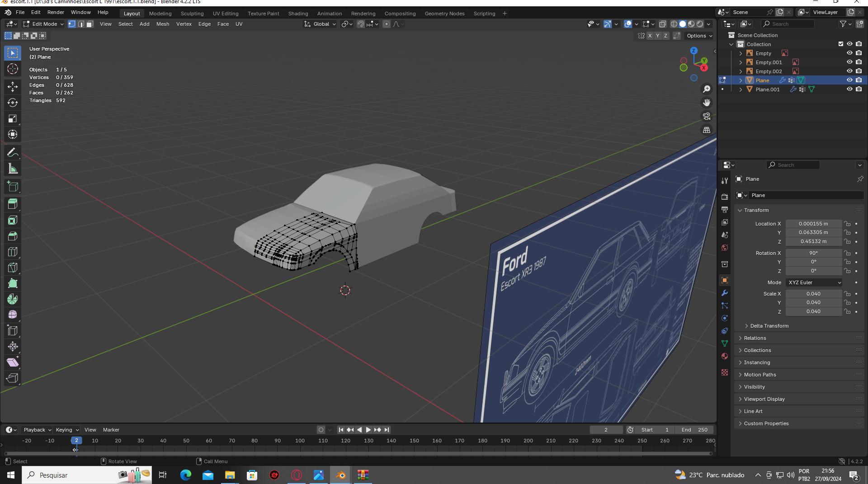
Task: Open the Windows Start menu
Action: [x=11, y=475]
